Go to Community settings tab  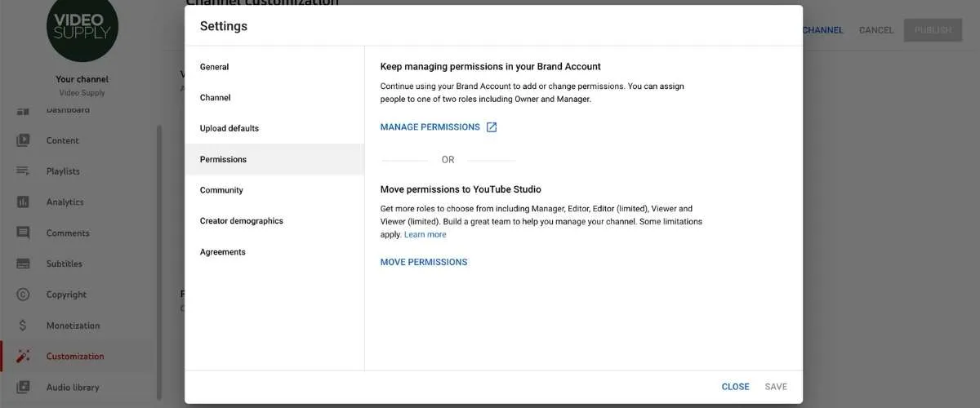[274, 190]
